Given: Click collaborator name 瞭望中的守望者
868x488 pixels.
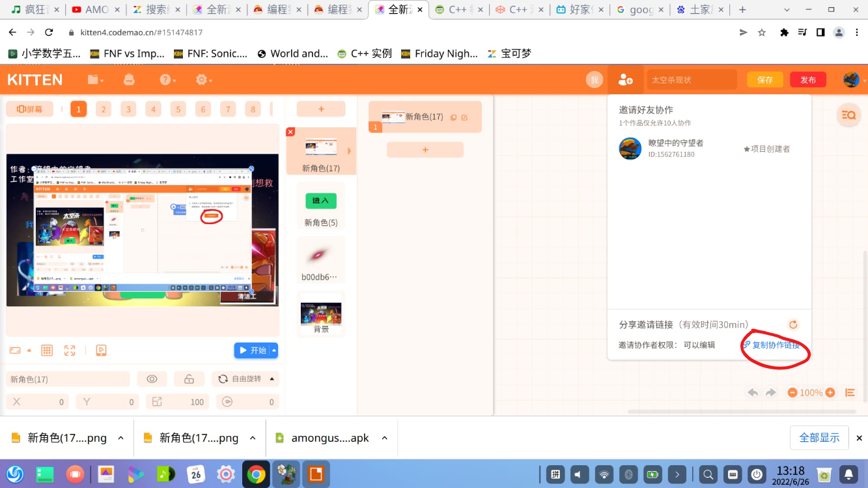Looking at the screenshot, I should tap(676, 143).
